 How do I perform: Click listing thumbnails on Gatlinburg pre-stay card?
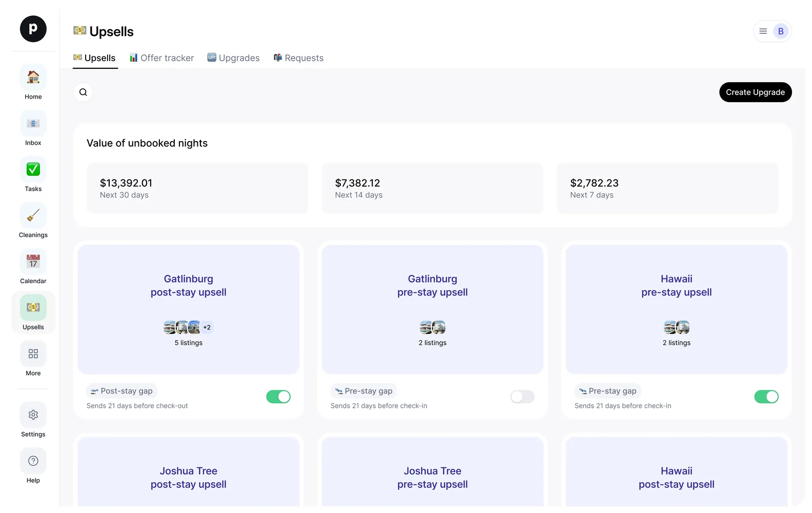tap(433, 327)
